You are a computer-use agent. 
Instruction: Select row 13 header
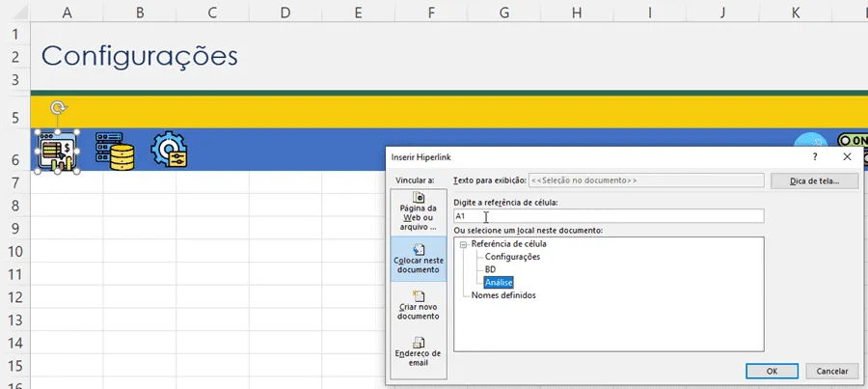pyautogui.click(x=14, y=320)
